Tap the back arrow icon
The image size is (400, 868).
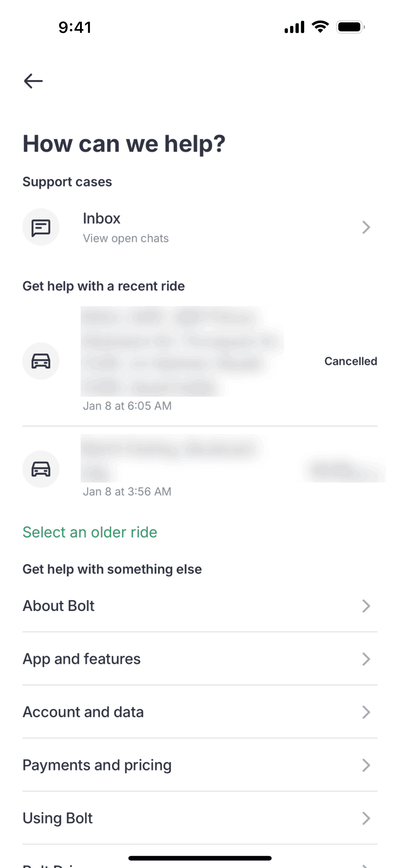33,81
